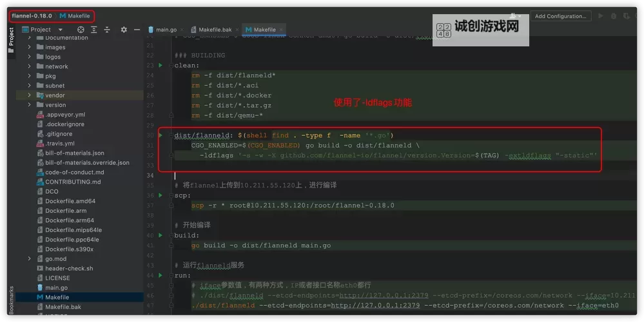
Task: Click the gutter run arrow beside build target
Action: pyautogui.click(x=161, y=235)
